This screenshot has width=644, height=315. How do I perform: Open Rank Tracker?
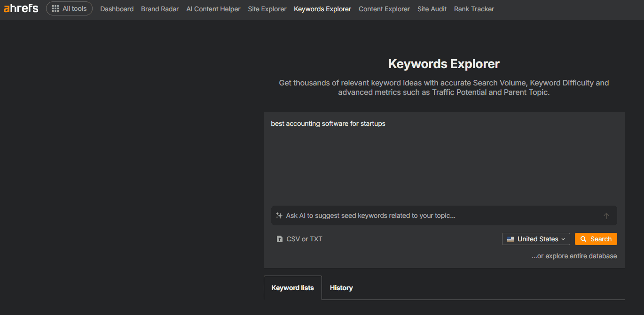pos(474,9)
